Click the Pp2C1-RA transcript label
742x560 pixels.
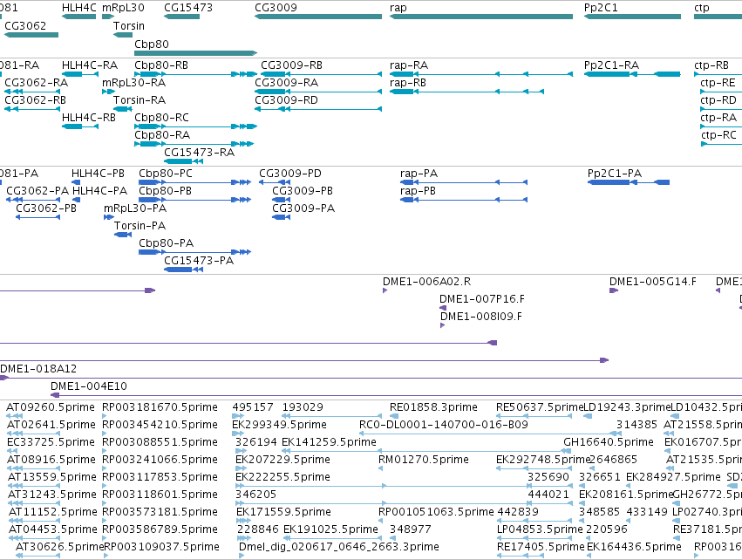point(611,65)
